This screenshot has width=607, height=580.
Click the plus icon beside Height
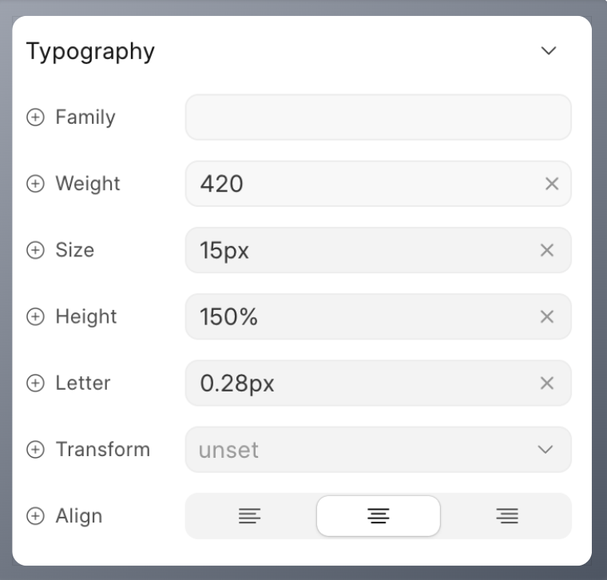(x=35, y=317)
